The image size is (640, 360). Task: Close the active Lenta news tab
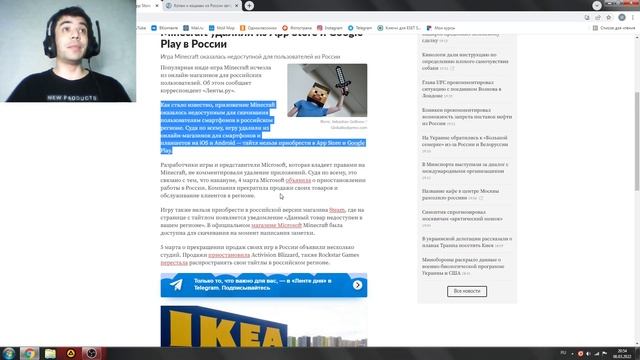coord(236,6)
